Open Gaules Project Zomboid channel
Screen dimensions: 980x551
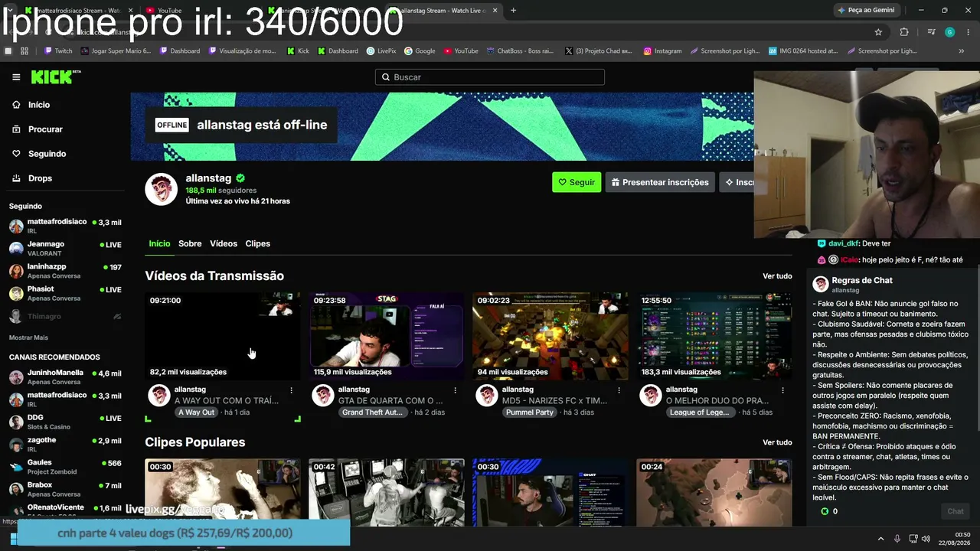pyautogui.click(x=65, y=466)
